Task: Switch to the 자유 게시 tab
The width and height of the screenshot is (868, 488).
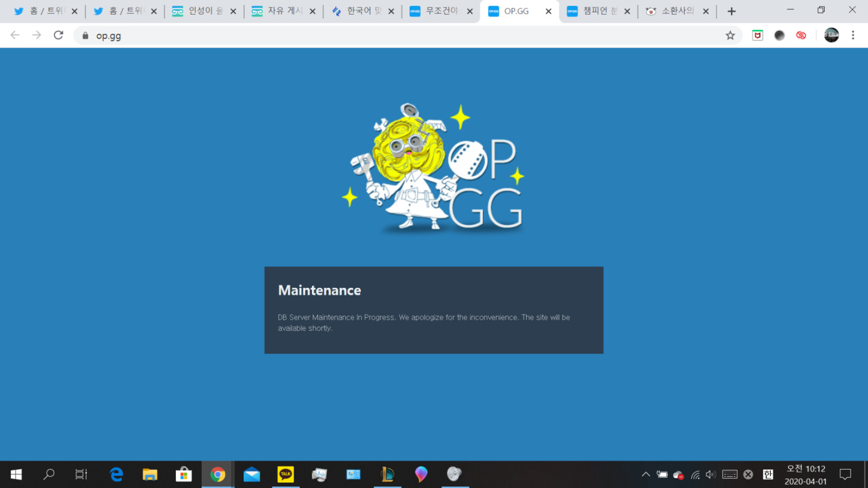Action: coord(283,11)
